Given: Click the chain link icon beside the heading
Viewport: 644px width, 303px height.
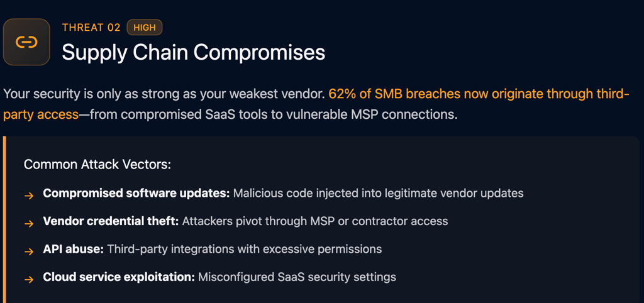Looking at the screenshot, I should [26, 42].
